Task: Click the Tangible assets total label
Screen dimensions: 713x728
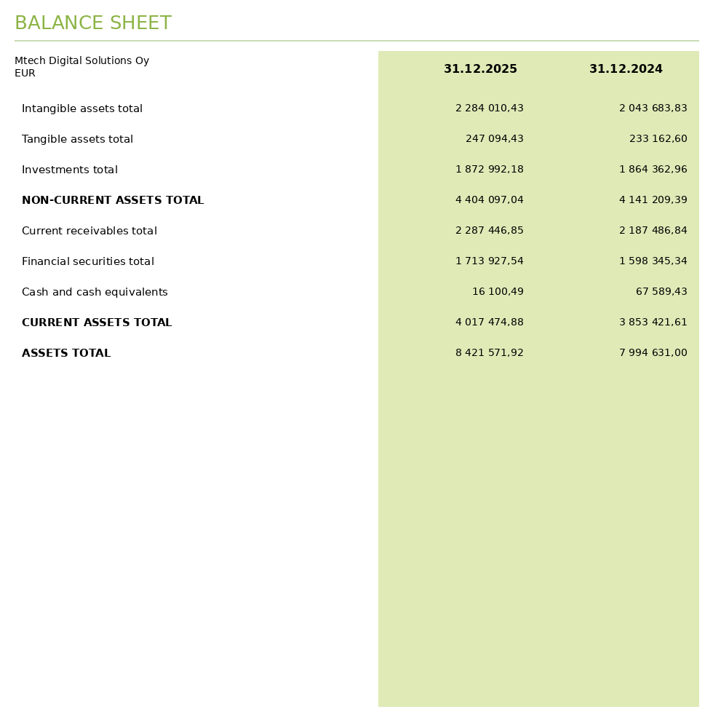Action: coord(77,139)
